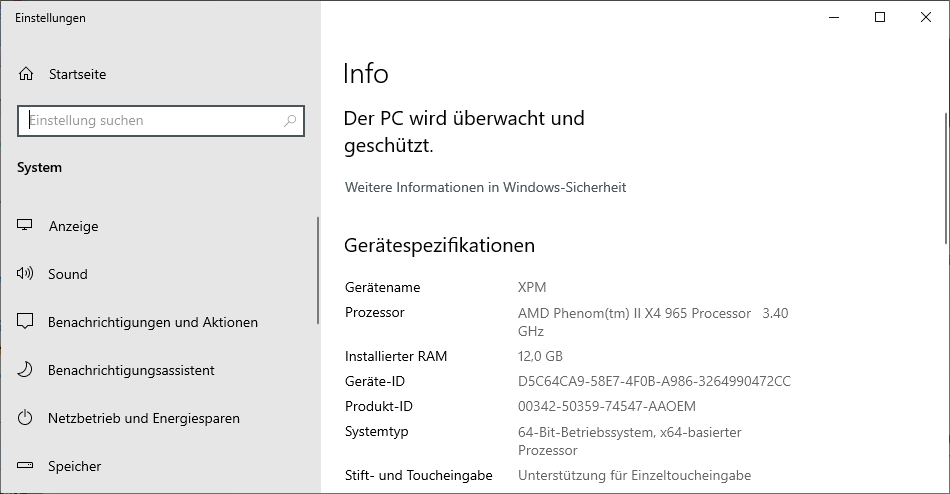Click the Produkt-ID label
Viewport: 950px width, 494px height.
(x=379, y=406)
